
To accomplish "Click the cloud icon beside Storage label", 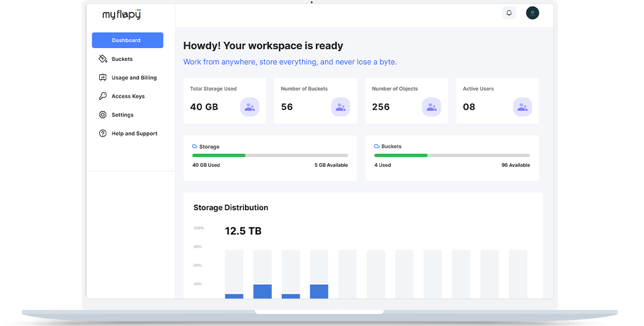I will point(195,147).
